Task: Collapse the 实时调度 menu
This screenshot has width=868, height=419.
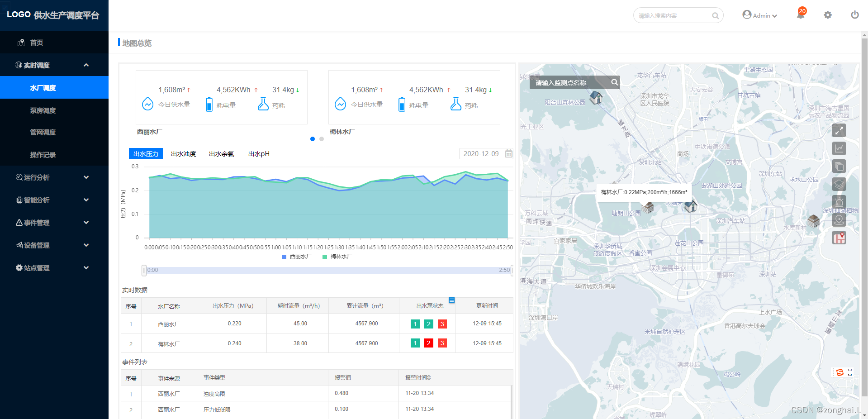Action: tap(54, 65)
